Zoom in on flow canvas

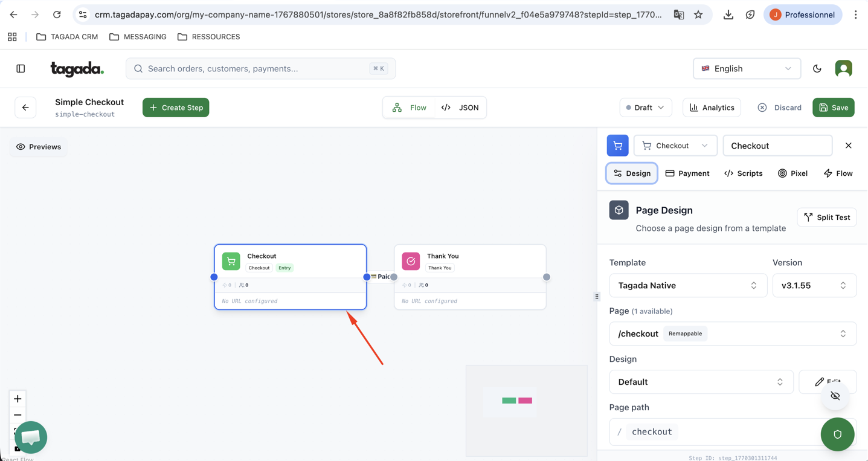[18, 399]
